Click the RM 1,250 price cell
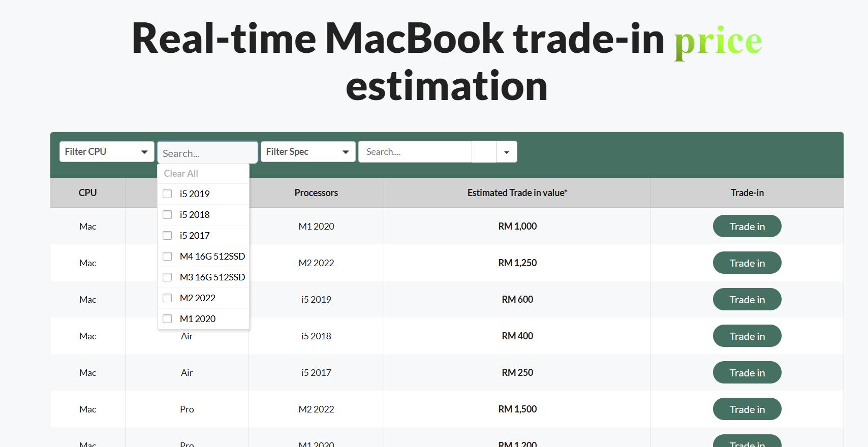 point(517,263)
